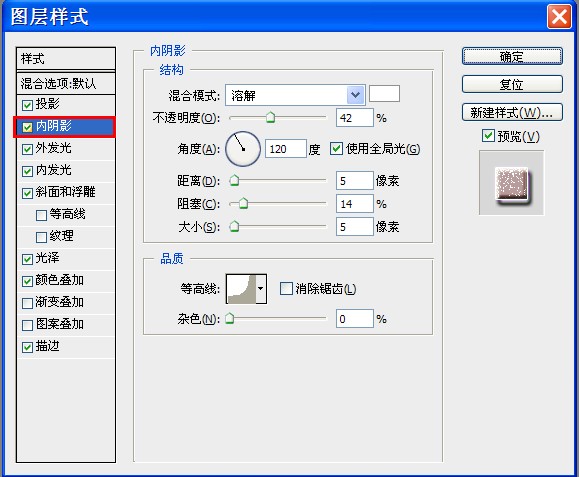The image size is (579, 477).
Task: Close the 图层样式 dialog window
Action: (x=559, y=16)
